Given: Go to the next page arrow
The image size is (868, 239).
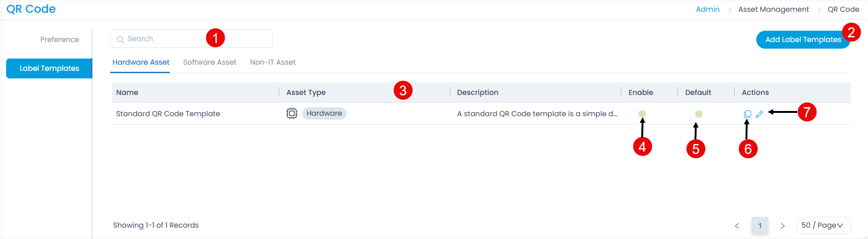Looking at the screenshot, I should (783, 226).
